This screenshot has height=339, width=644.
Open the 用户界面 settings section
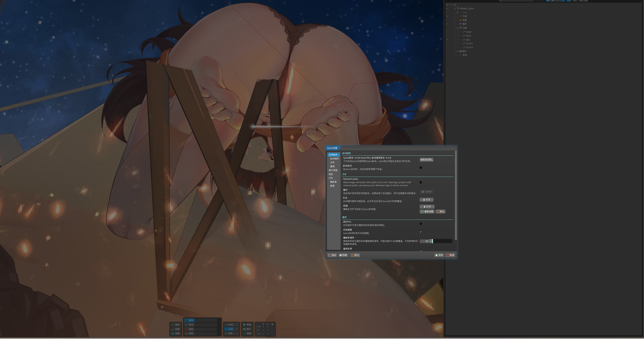click(x=333, y=170)
